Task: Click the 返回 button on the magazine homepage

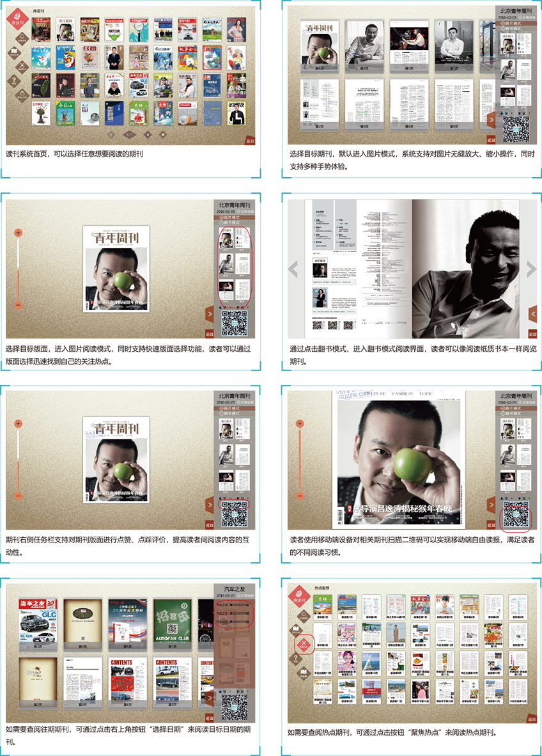Action: 250,141
